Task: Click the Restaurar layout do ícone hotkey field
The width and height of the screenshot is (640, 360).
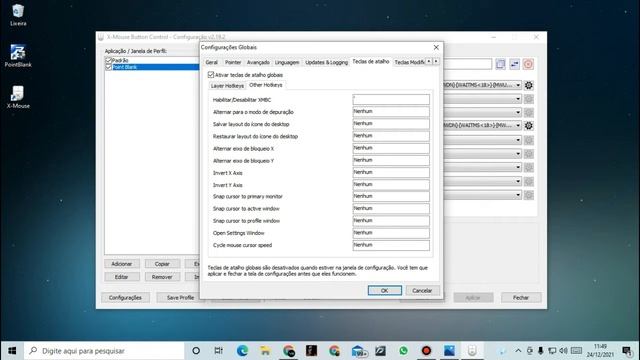Action: click(391, 136)
